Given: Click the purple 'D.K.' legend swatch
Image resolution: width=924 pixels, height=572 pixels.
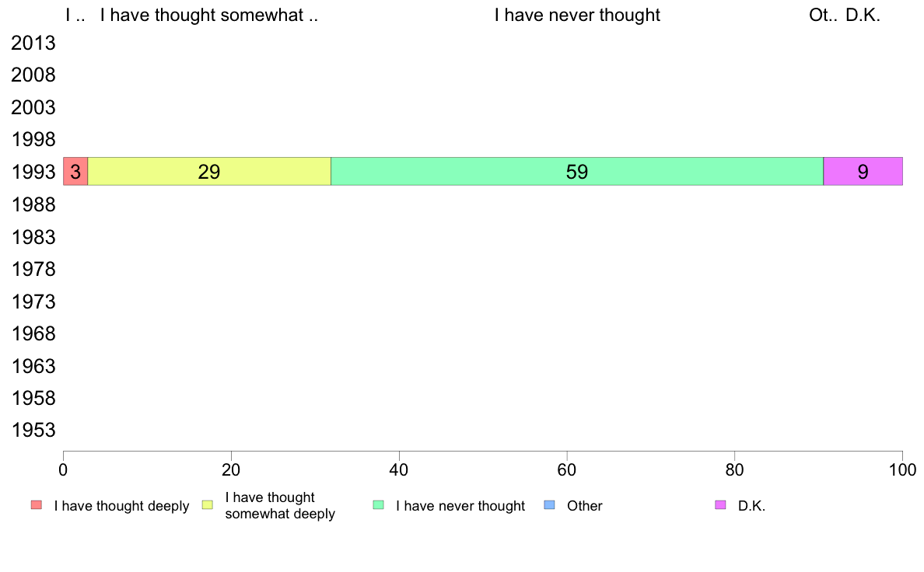Looking at the screenshot, I should [x=720, y=505].
